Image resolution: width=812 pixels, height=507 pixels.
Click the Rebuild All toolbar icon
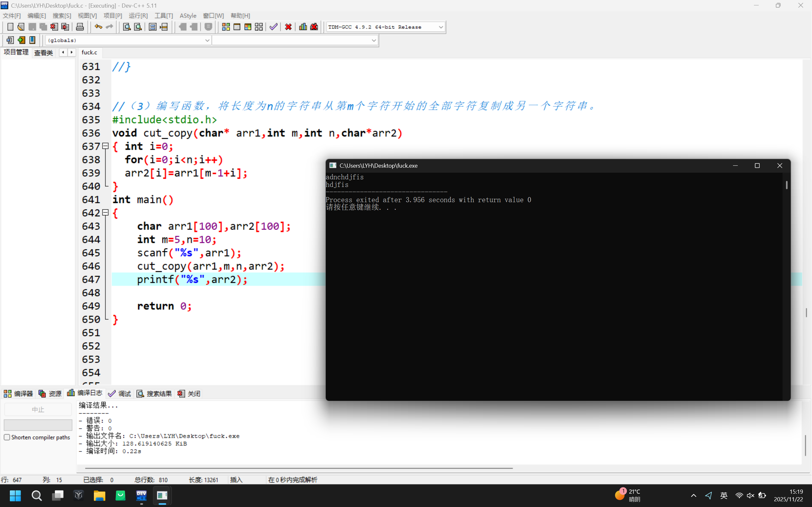pos(259,27)
